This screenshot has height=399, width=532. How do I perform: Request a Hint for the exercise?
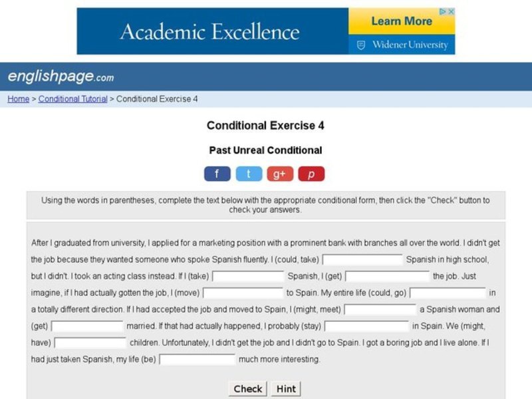point(285,388)
